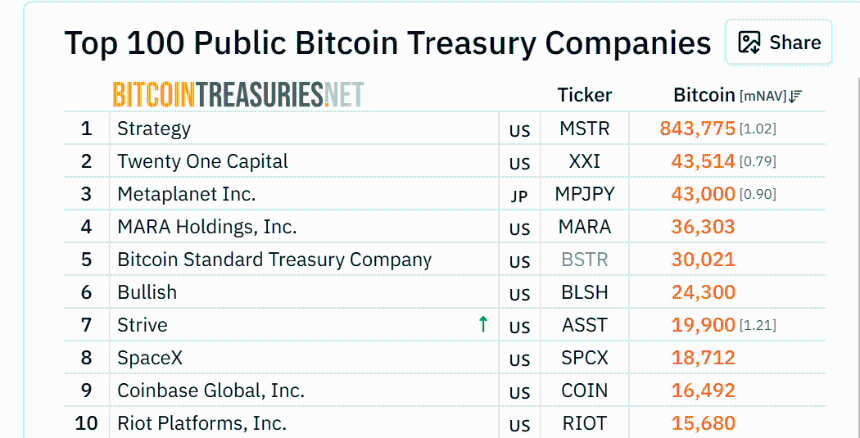Image resolution: width=860 pixels, height=438 pixels.
Task: Toggle the mNAV display in Bitcoin header
Action: [763, 96]
